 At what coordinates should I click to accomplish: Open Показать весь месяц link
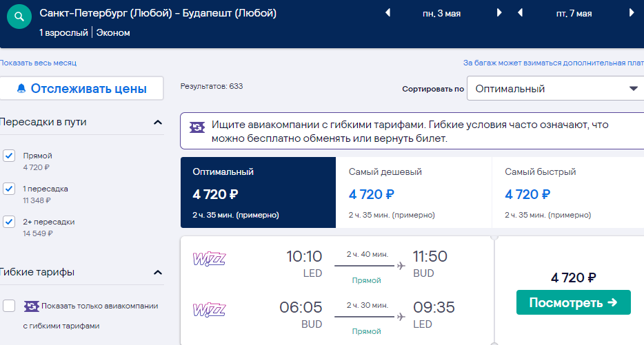[38, 63]
